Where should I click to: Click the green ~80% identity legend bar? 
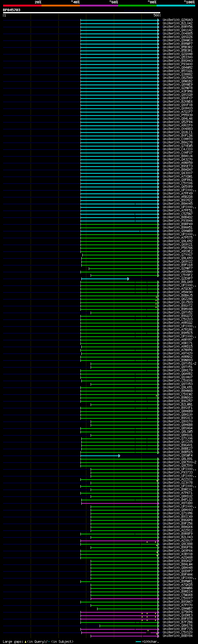click(137, 6)
